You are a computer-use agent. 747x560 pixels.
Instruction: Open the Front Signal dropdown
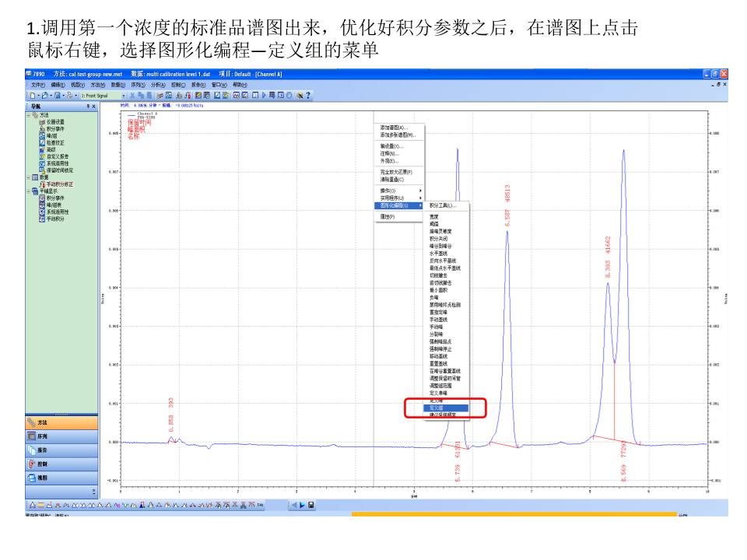[x=122, y=95]
